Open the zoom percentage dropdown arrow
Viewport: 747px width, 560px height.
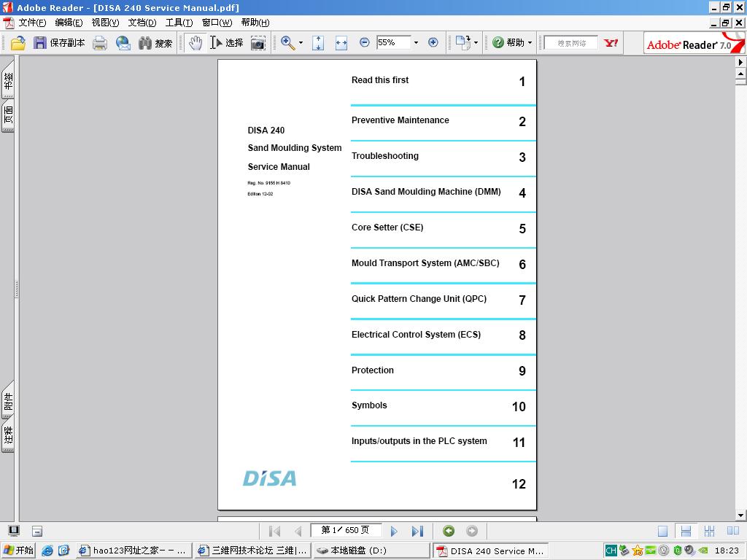[416, 42]
